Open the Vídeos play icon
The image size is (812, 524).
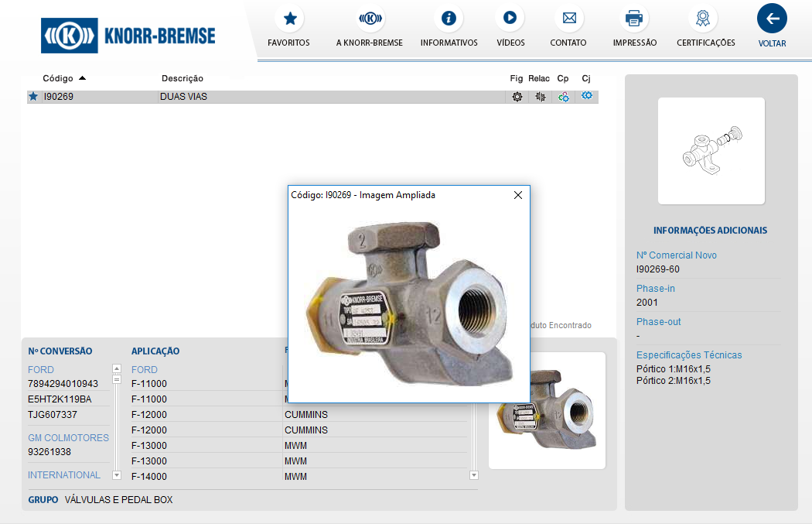(510, 19)
